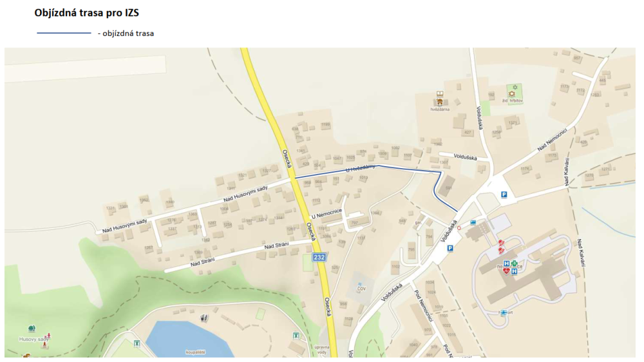Click the green tree icon at Husovy sady

(x=28, y=329)
